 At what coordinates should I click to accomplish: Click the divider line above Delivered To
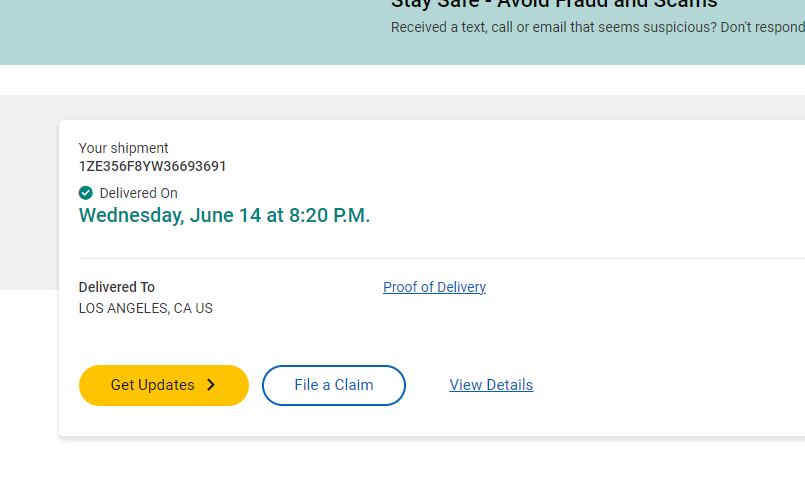(x=400, y=258)
